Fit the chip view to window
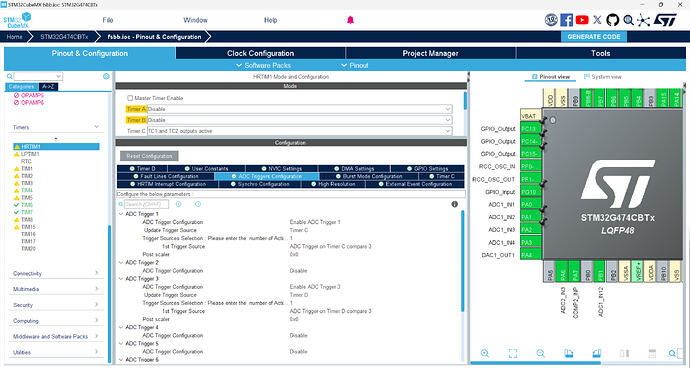Image resolution: width=690 pixels, height=368 pixels. [x=513, y=353]
